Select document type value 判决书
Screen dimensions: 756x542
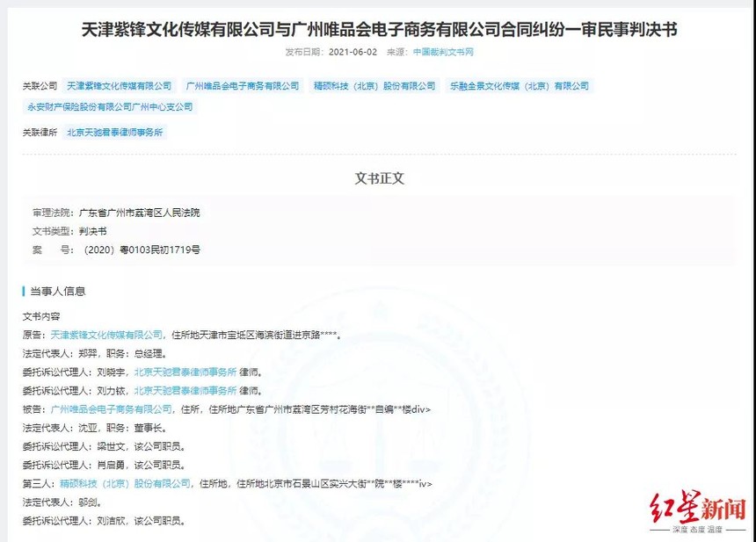(x=92, y=232)
